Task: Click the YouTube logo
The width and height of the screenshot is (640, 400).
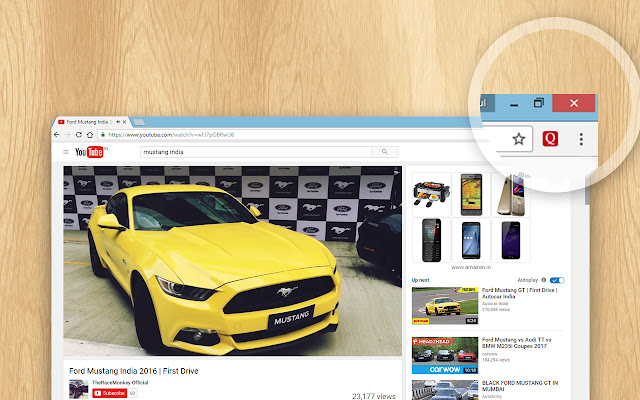Action: point(89,152)
